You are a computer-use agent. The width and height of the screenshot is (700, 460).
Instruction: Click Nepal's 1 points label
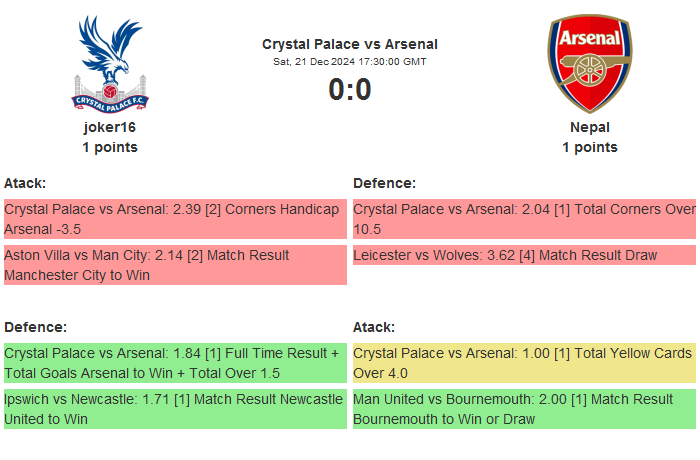pyautogui.click(x=590, y=147)
